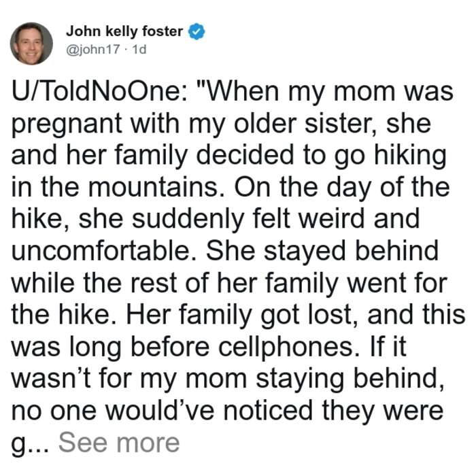Click the word "suddenly" in the post

tap(188, 220)
